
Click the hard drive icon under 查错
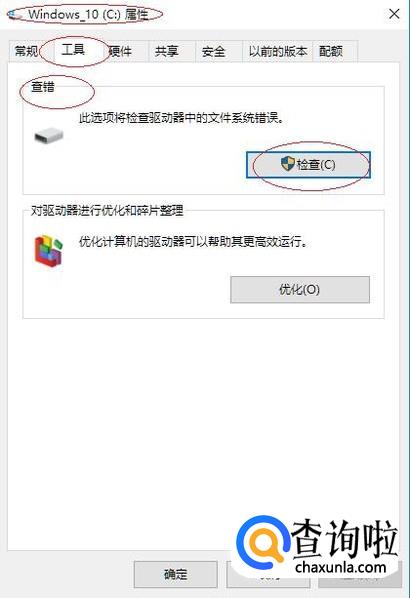[48, 136]
